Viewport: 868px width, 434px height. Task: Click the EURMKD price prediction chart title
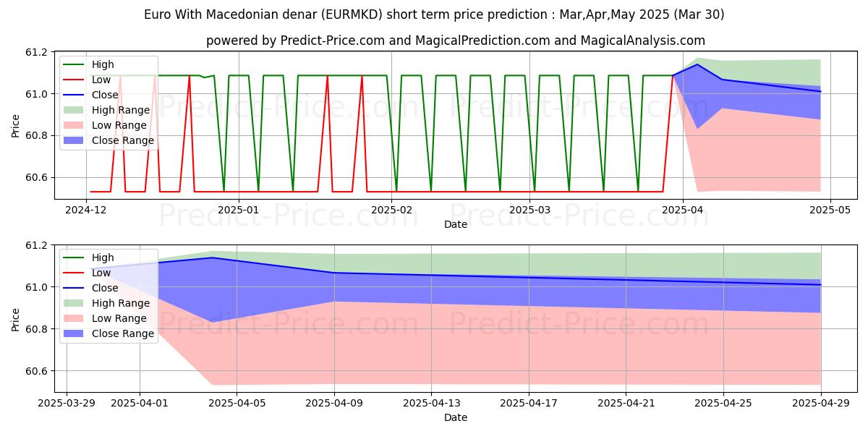click(x=434, y=14)
